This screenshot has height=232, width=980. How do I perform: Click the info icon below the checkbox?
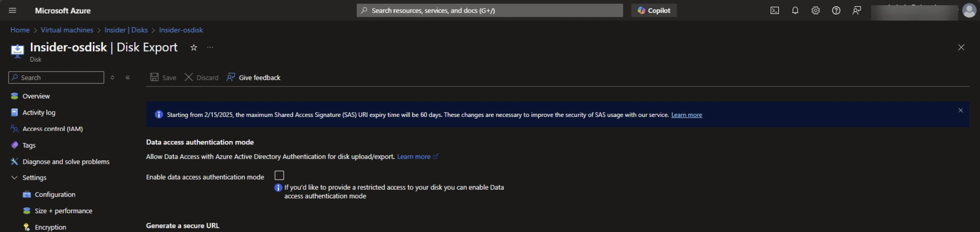278,188
